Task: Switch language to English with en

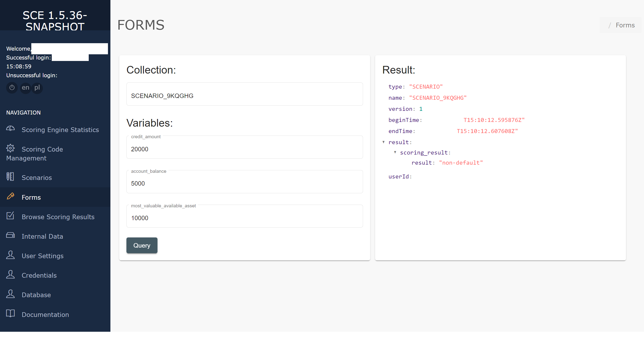Action: [x=25, y=88]
